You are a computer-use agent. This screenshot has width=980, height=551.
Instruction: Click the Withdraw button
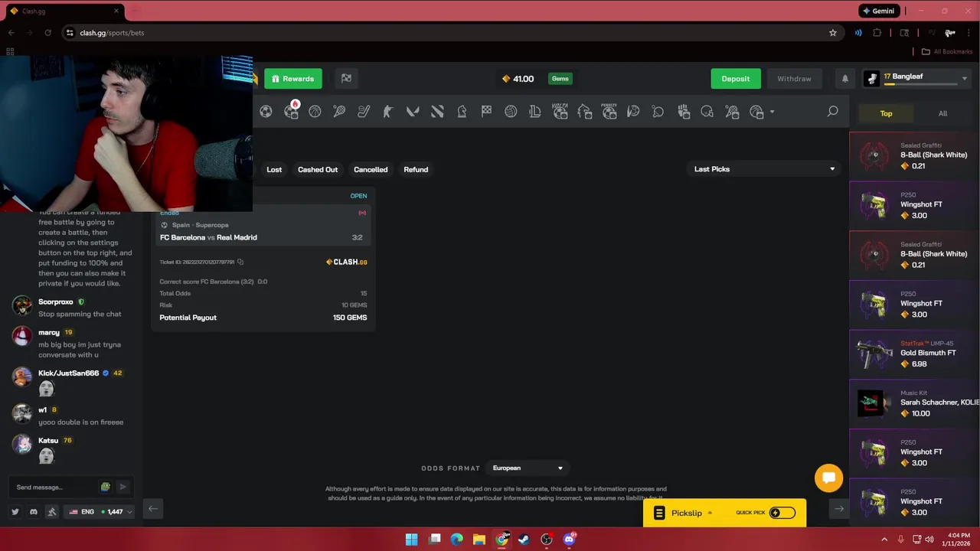point(794,79)
